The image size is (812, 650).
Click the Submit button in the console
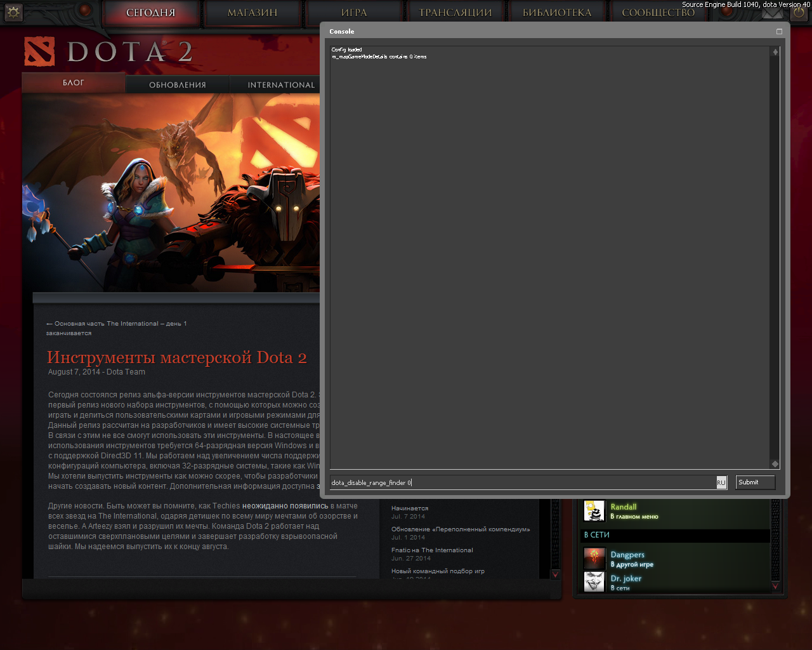click(x=755, y=482)
